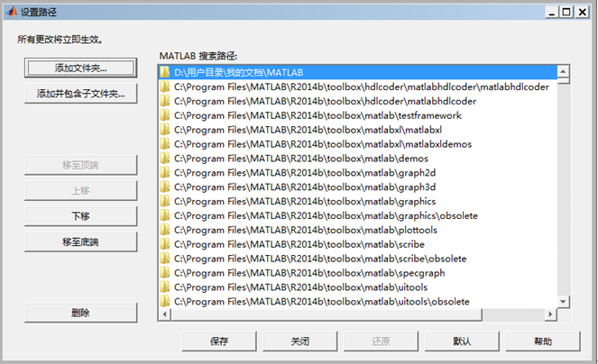Screen dimensions: 598x364
Task: Click the 还原 button
Action: pyautogui.click(x=381, y=341)
